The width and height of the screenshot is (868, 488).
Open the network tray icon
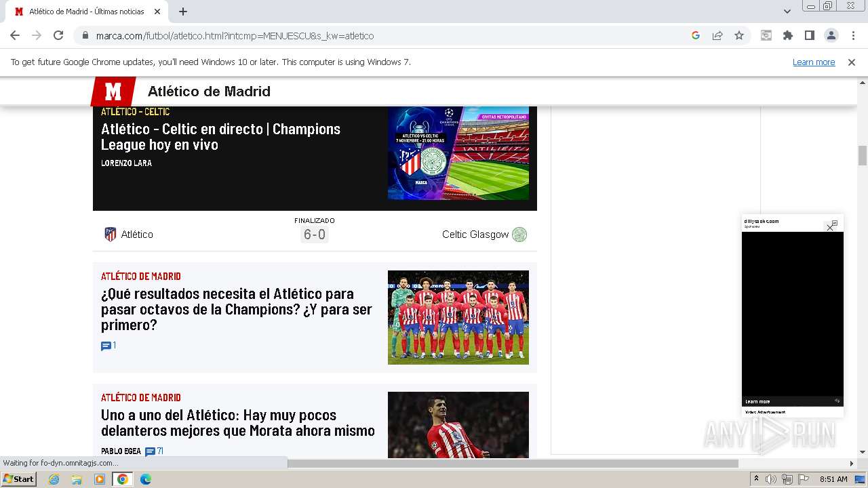point(787,479)
